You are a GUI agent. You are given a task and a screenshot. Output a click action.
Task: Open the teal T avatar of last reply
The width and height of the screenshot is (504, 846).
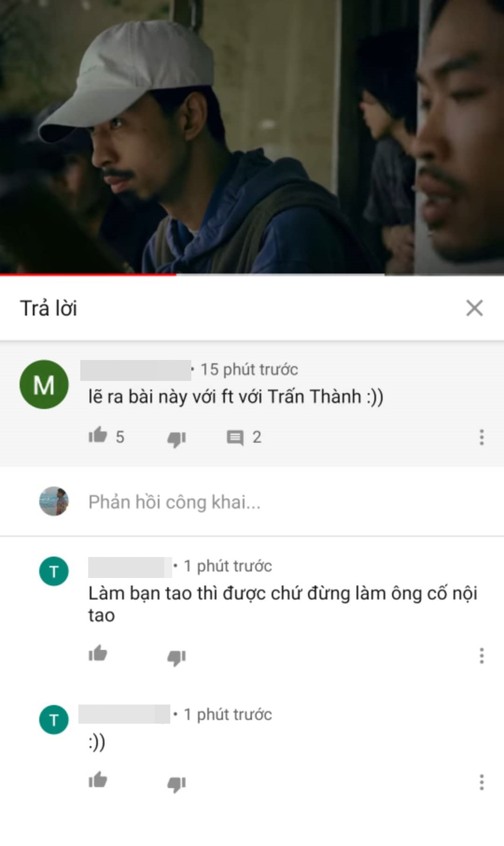point(54,719)
